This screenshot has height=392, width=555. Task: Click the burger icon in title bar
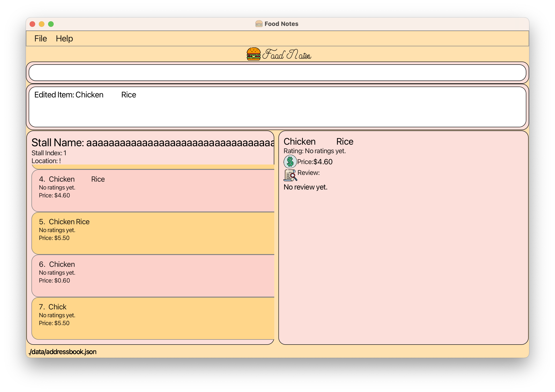(259, 24)
